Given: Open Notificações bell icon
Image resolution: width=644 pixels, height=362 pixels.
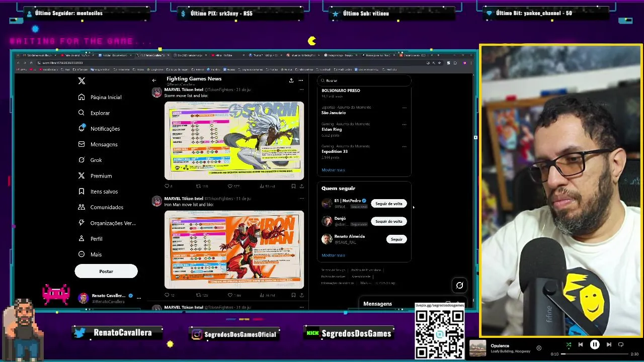Looking at the screenshot, I should pos(82,128).
